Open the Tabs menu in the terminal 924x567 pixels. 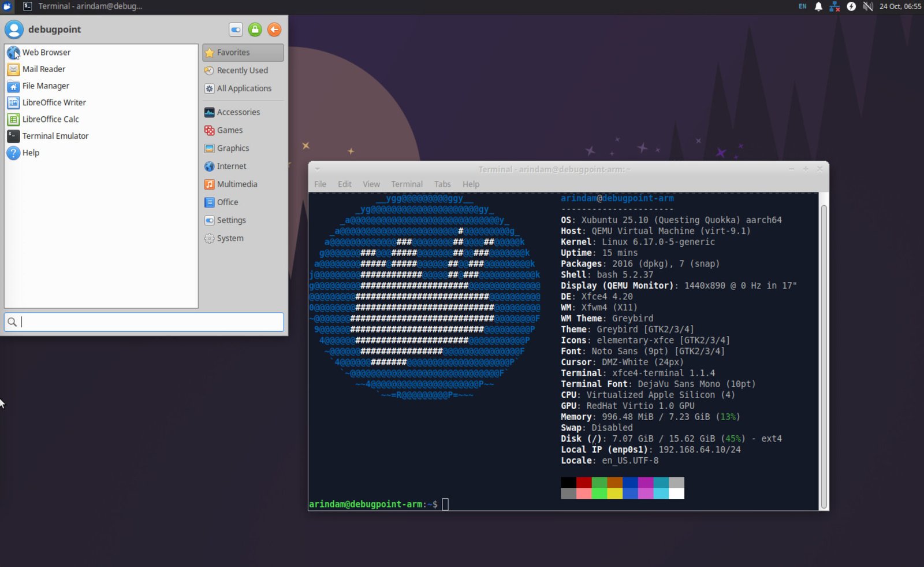coord(442,184)
